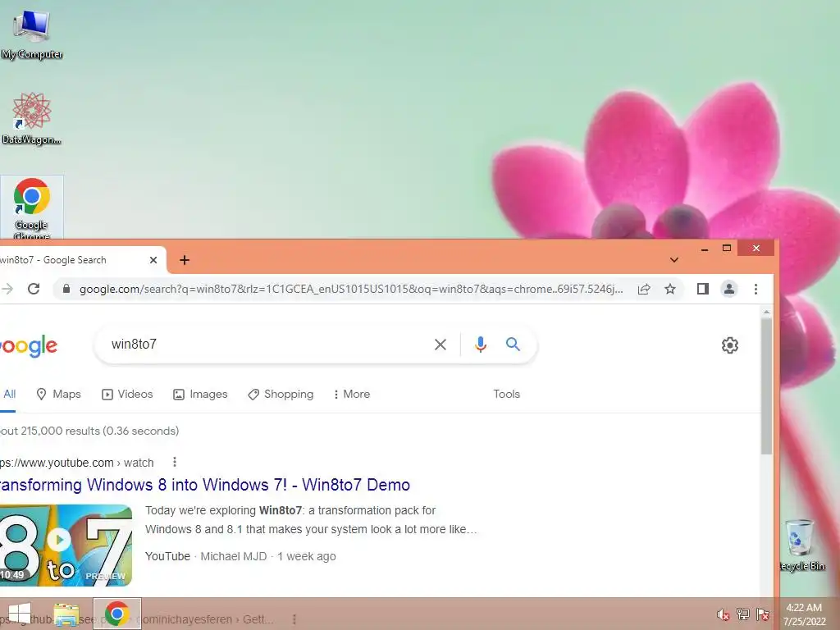Viewport: 840px width, 630px height.
Task: Open the network tray icon
Action: click(x=743, y=614)
